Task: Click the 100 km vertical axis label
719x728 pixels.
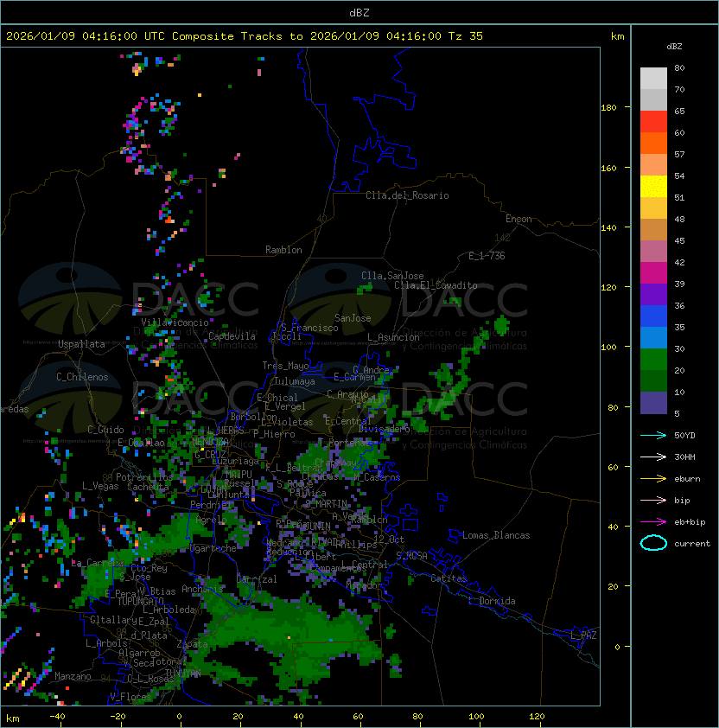Action: point(608,348)
